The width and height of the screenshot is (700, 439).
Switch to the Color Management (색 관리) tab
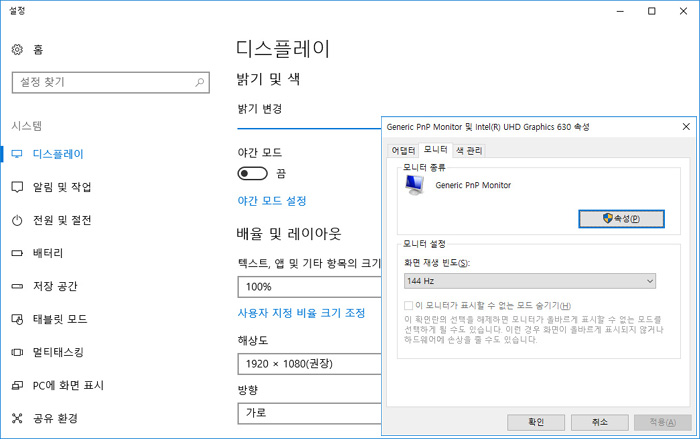pyautogui.click(x=469, y=150)
